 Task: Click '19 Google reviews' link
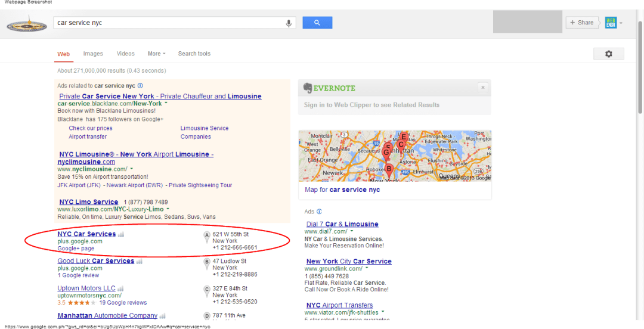(x=123, y=303)
